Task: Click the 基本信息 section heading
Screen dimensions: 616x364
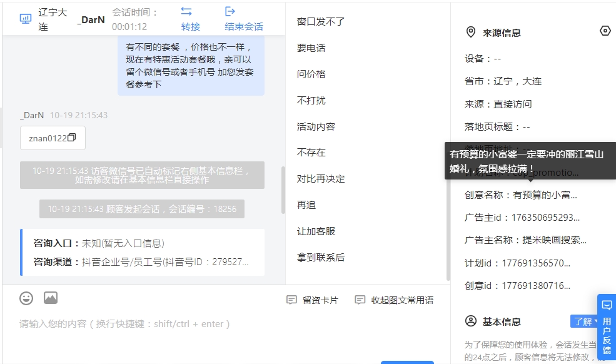Action: click(x=502, y=322)
